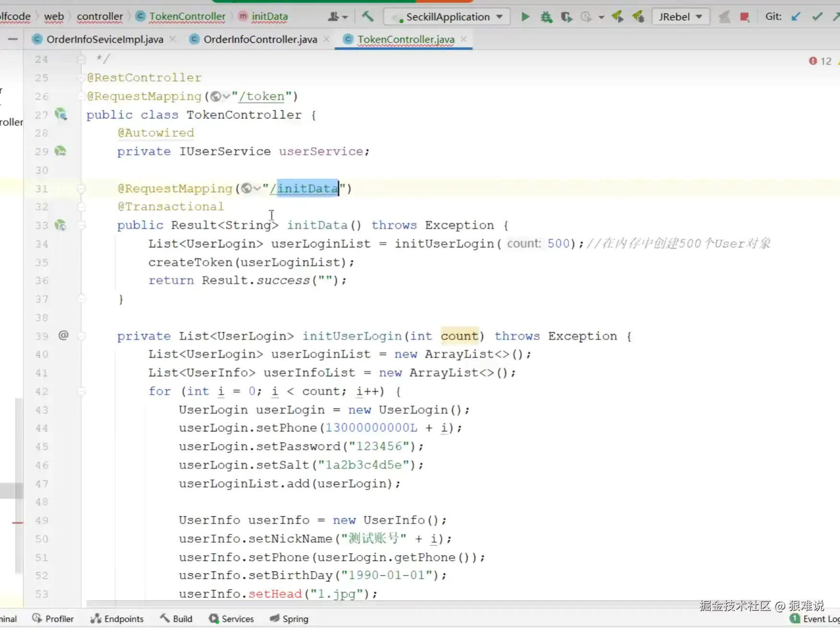
Task: Click the TokenController breadcrumb
Action: click(x=181, y=17)
